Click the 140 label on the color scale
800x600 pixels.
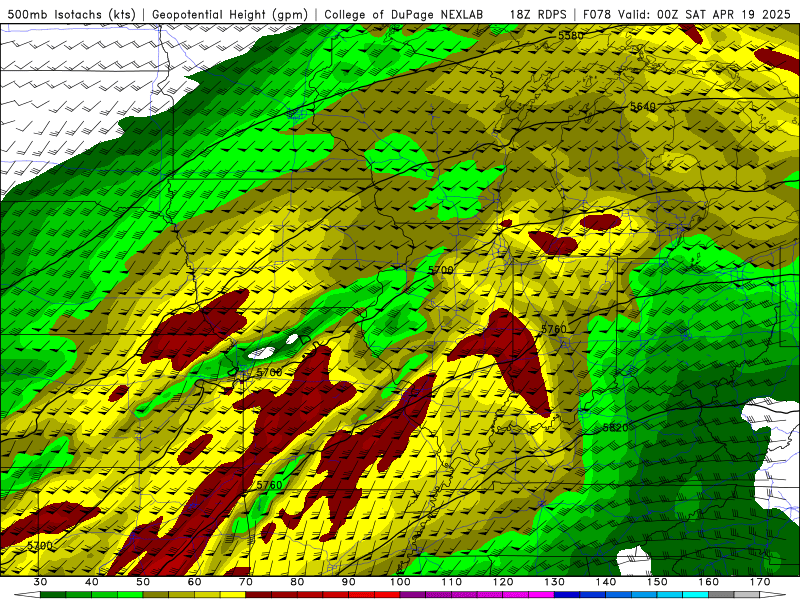click(606, 582)
